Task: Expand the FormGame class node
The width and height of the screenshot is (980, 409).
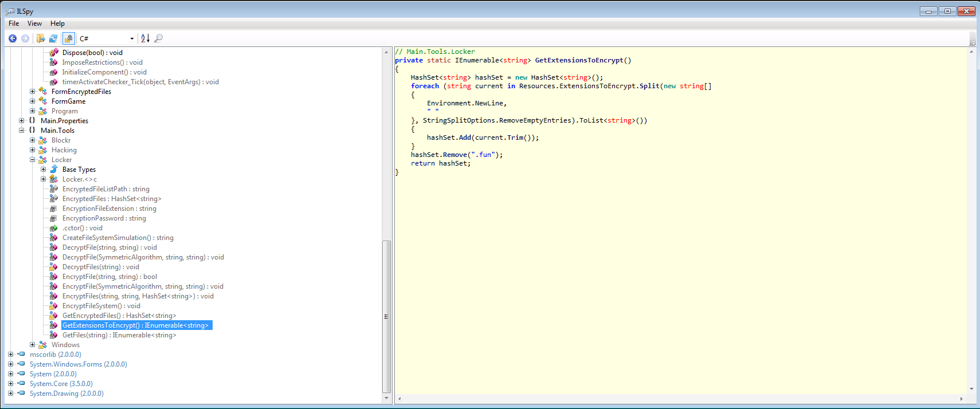Action: click(33, 101)
